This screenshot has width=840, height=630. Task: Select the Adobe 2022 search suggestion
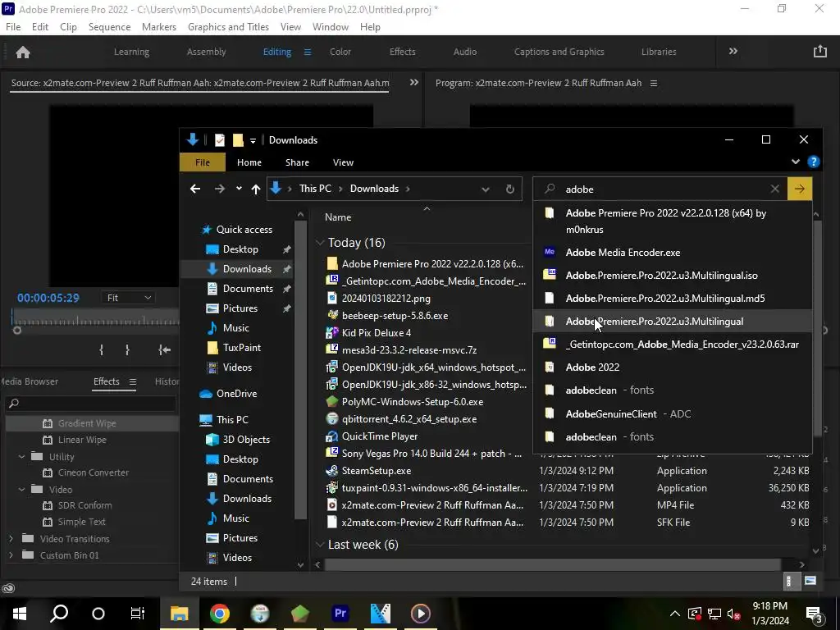click(x=673, y=367)
